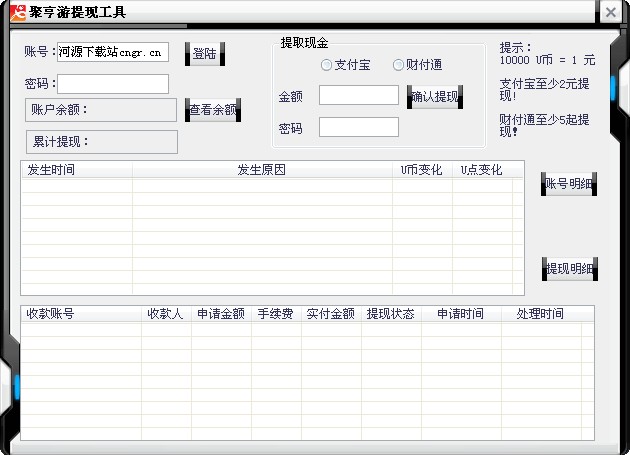Focus the 账号 input field

click(x=112, y=52)
